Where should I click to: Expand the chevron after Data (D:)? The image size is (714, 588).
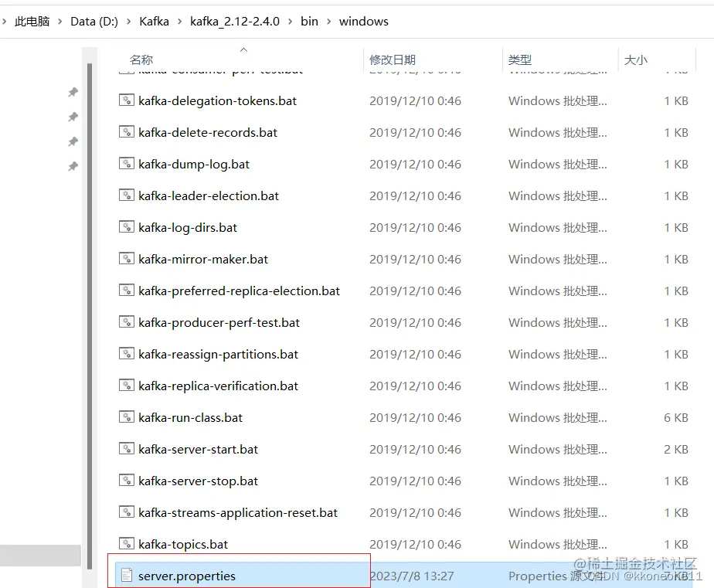[x=129, y=22]
